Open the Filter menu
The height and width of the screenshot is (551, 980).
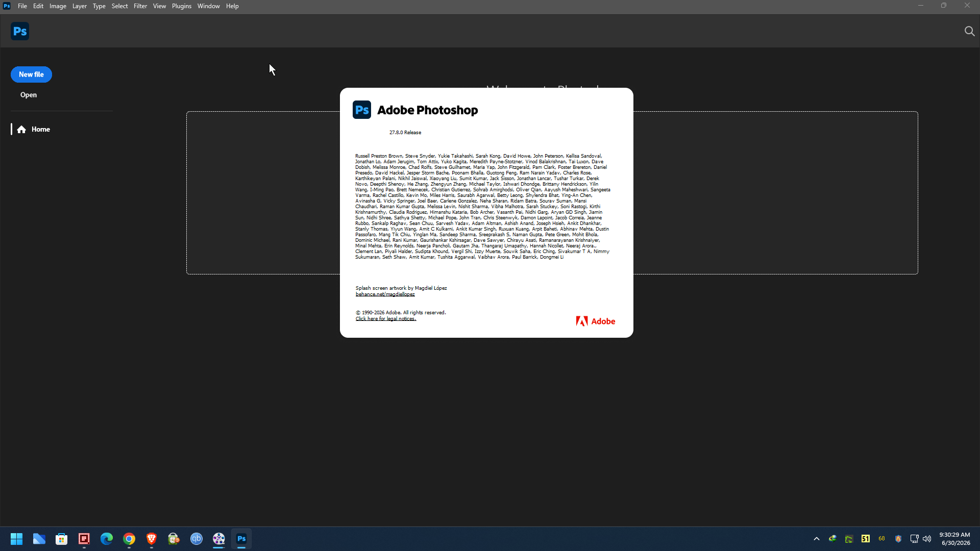click(140, 6)
